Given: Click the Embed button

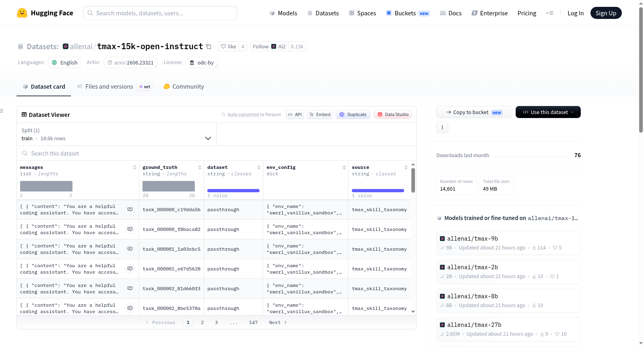Looking at the screenshot, I should [320, 114].
